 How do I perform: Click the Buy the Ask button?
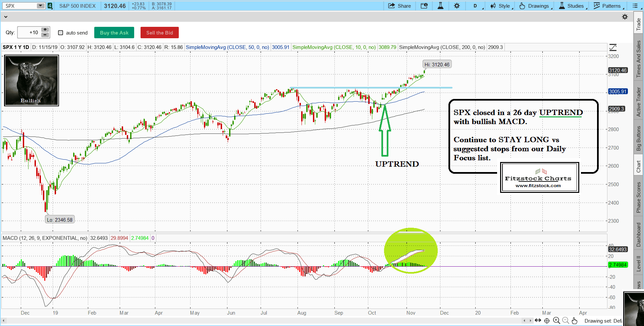pyautogui.click(x=114, y=33)
